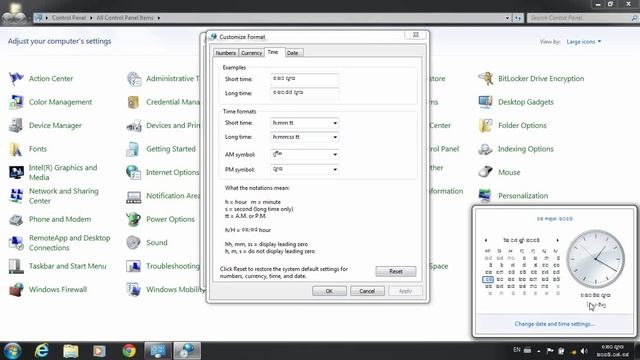Click the Short time example field
Viewport: 640px width, 360px height.
(304, 79)
